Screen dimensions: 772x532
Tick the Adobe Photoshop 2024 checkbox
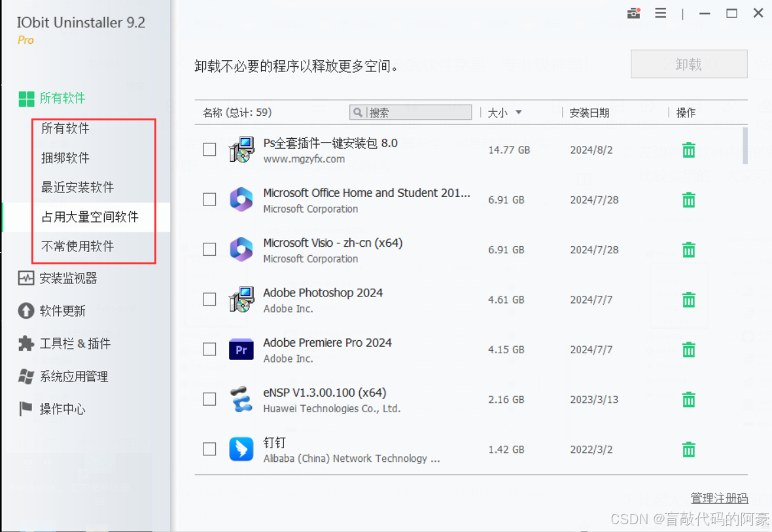click(209, 299)
